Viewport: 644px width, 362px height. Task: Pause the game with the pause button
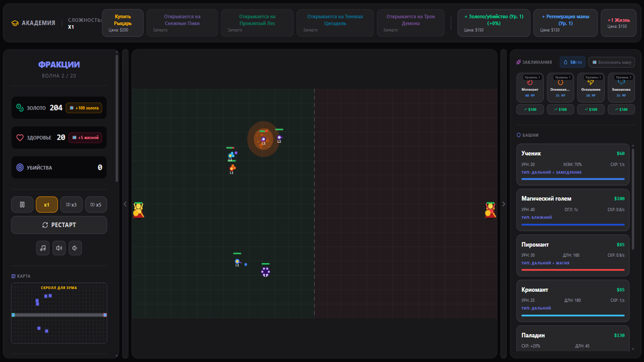[x=22, y=204]
